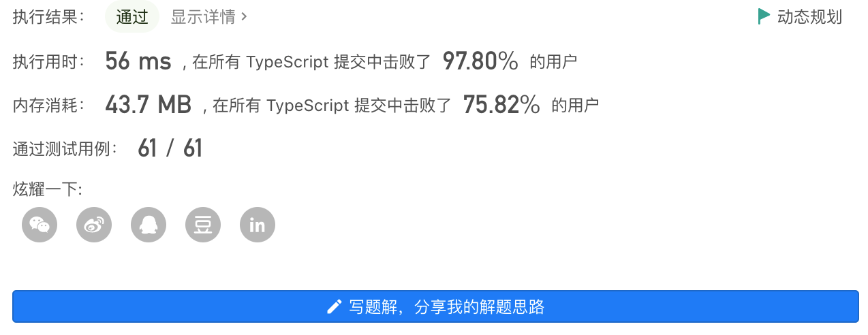Expand the chevron next to 显示详情
This screenshot has height=335, width=868.
(244, 17)
